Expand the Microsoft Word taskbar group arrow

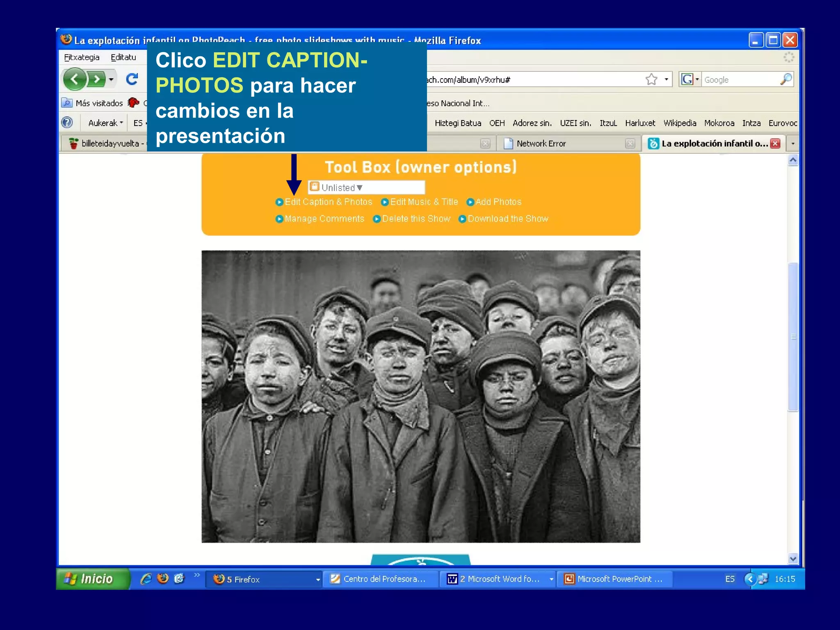tap(551, 579)
